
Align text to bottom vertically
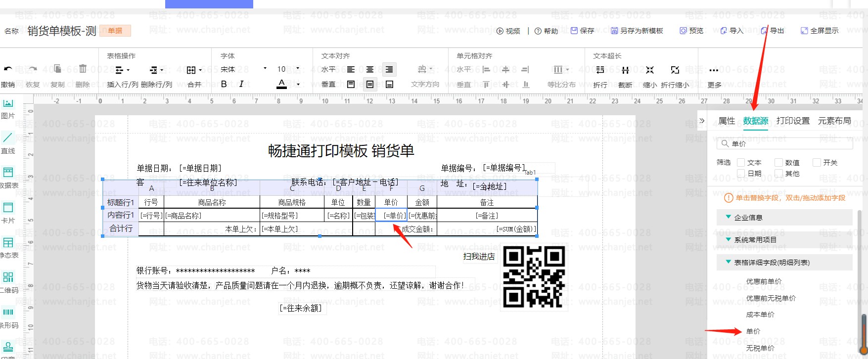coord(389,85)
